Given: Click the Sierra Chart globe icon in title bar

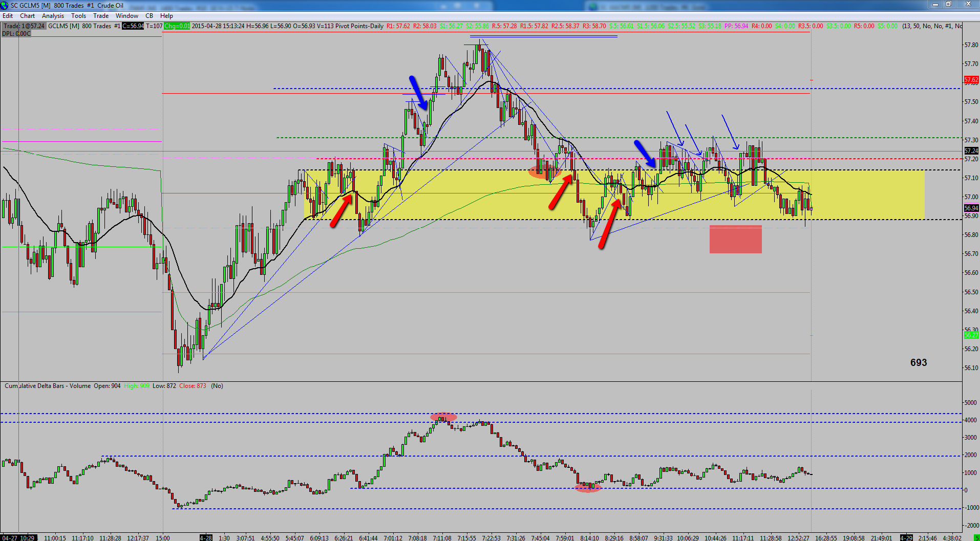Looking at the screenshot, I should tap(5, 5).
